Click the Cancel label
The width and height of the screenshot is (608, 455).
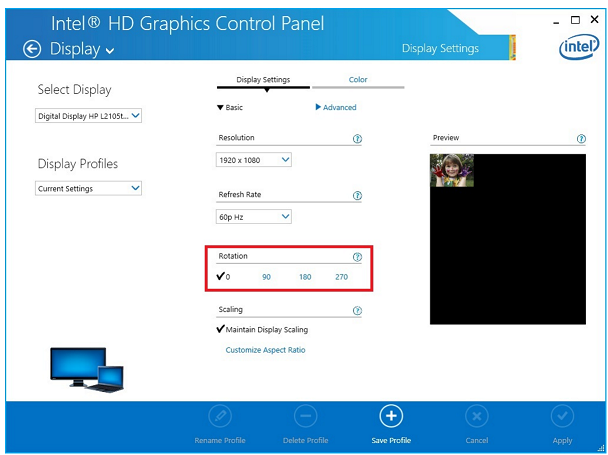click(477, 440)
